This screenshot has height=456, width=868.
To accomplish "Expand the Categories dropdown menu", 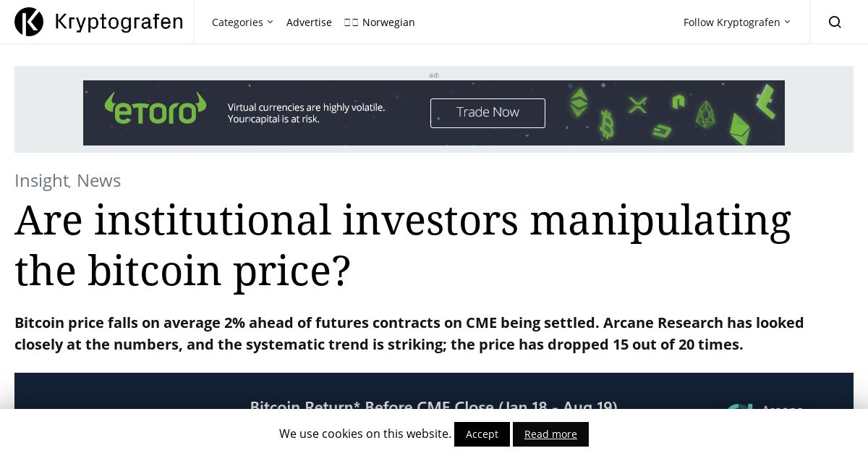I will [x=242, y=22].
